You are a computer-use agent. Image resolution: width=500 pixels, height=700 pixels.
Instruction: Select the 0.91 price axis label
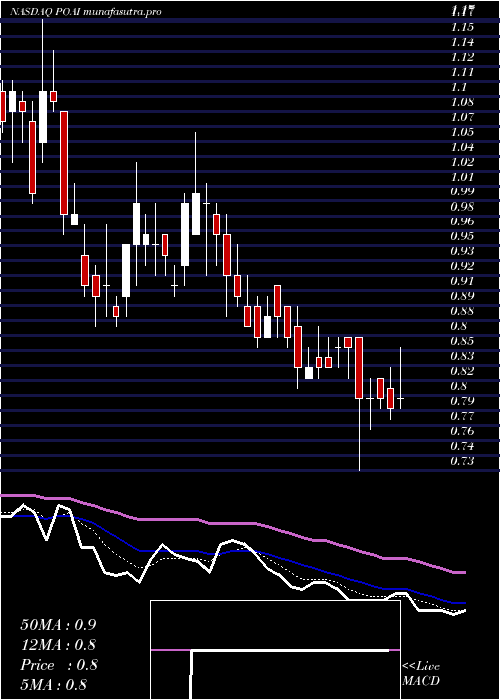462,281
